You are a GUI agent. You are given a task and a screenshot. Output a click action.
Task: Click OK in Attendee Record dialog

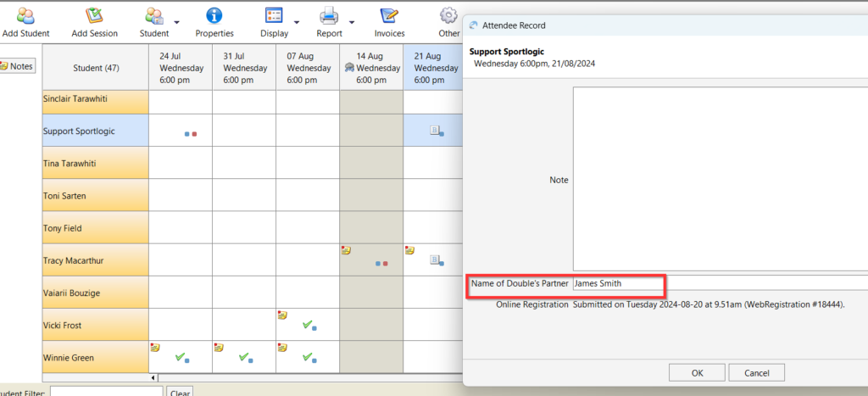point(697,373)
